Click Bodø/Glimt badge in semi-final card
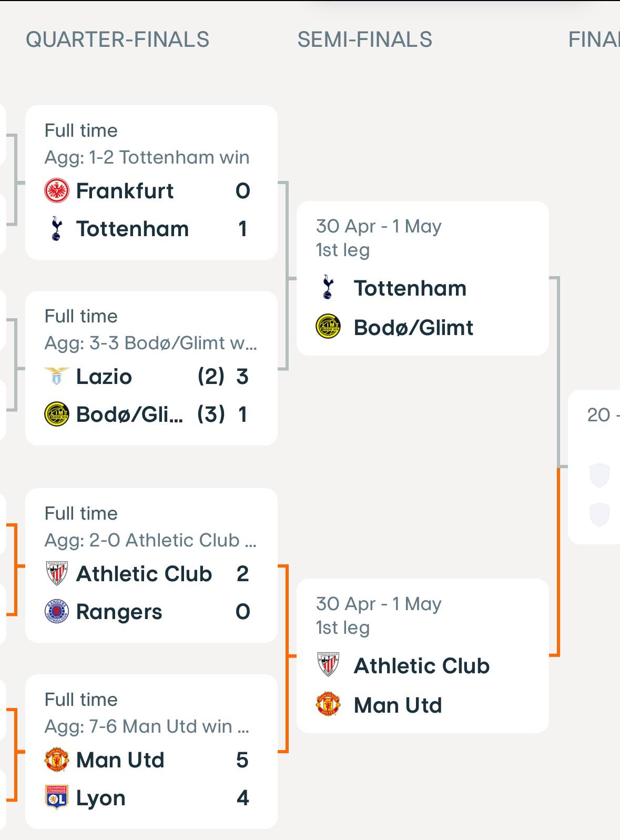 (x=328, y=327)
